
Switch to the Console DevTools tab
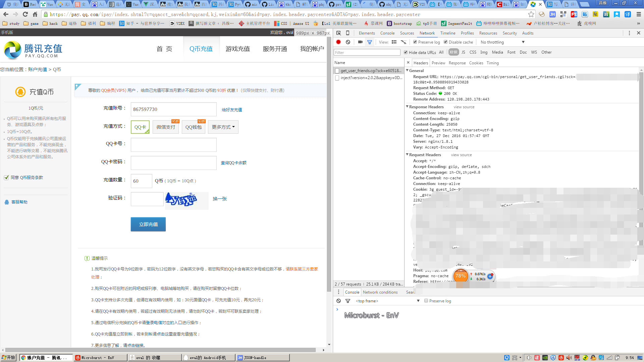387,33
